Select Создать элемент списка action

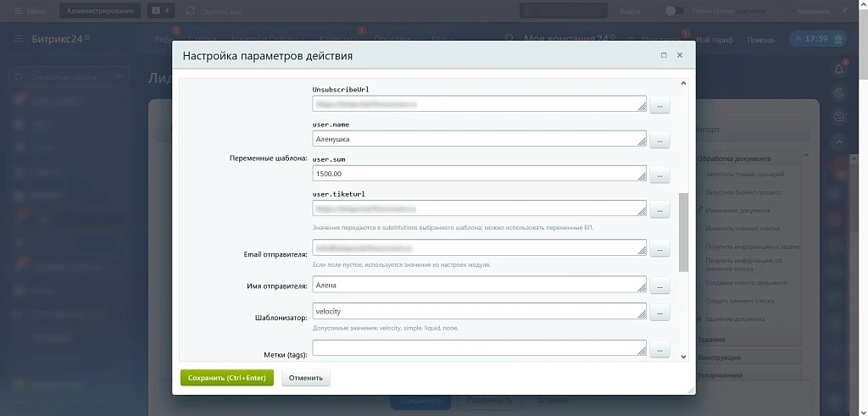[739, 301]
